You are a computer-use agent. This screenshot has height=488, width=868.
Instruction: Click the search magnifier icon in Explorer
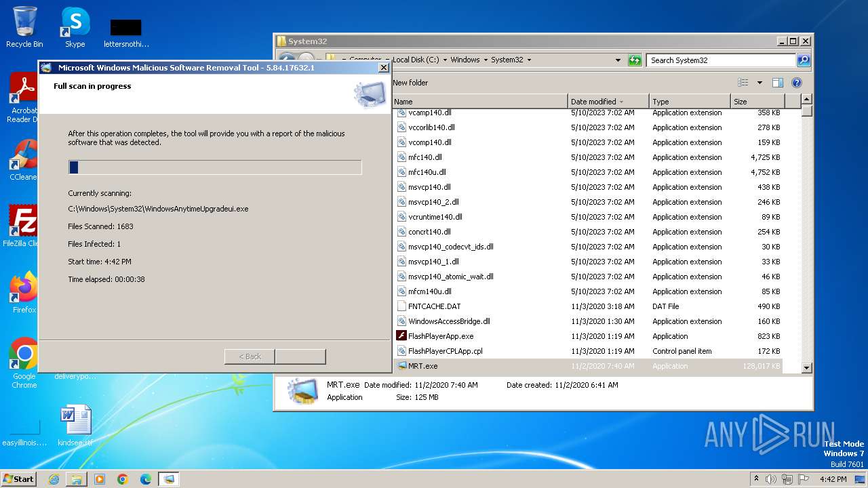[804, 60]
